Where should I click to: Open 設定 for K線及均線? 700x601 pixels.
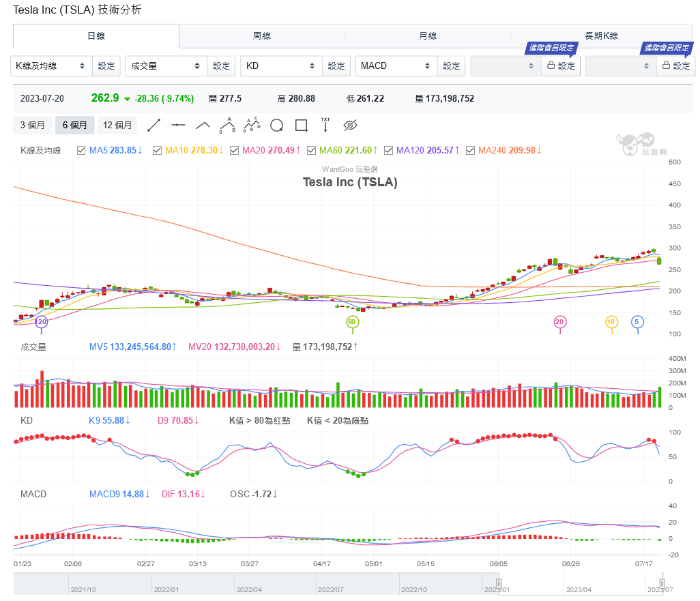tap(106, 66)
